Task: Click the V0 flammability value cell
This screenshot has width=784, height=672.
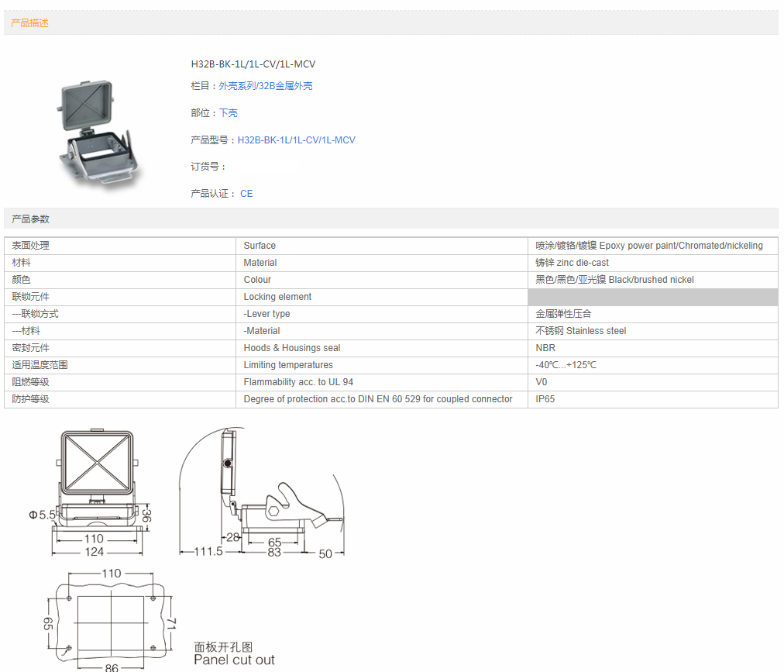Action: [x=542, y=382]
